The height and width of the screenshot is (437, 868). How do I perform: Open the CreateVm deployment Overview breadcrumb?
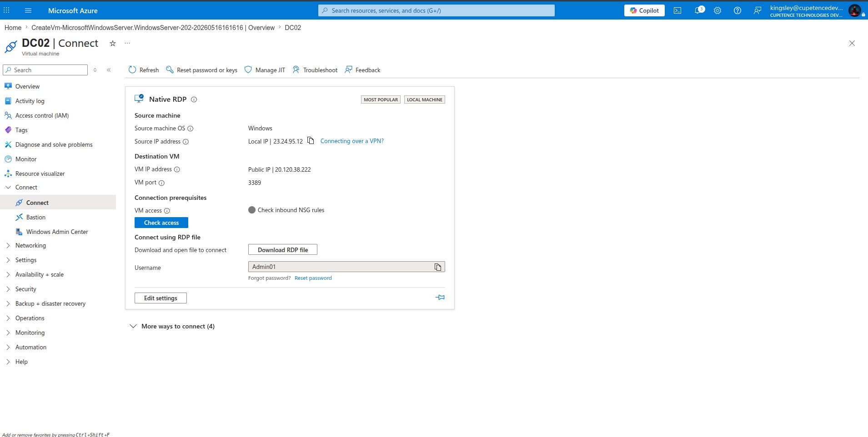(153, 28)
